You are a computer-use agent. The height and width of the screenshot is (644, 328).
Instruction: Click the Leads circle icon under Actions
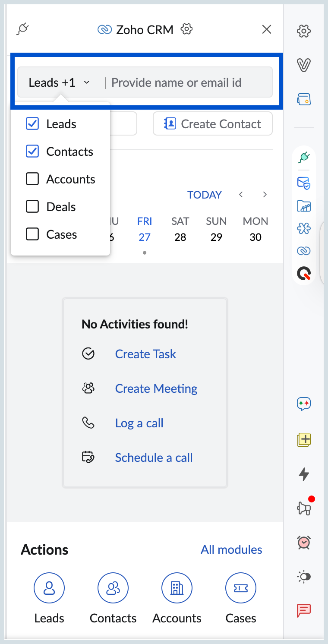point(49,588)
